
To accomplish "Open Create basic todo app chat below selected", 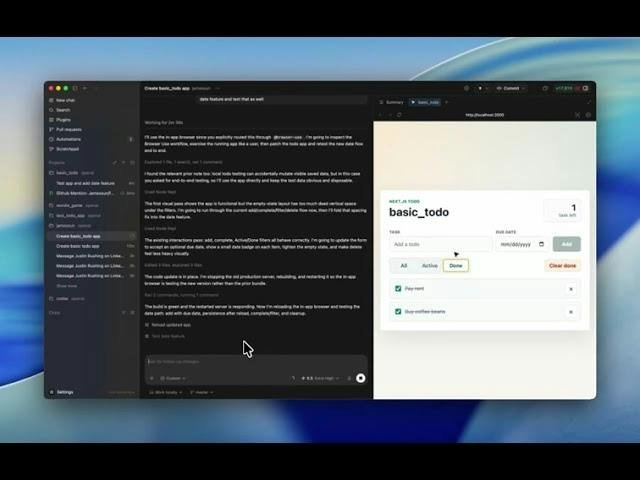I will pyautogui.click(x=78, y=246).
